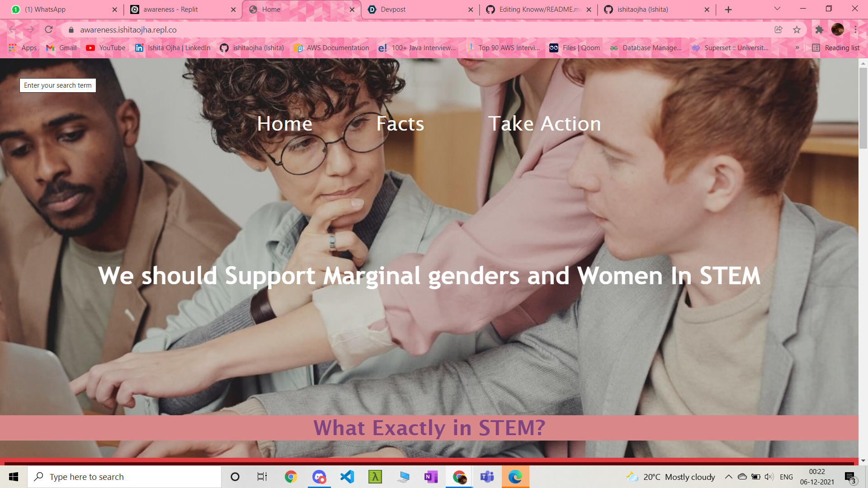The image size is (868, 488).
Task: Open the Extensions puzzle icon
Action: tap(819, 30)
